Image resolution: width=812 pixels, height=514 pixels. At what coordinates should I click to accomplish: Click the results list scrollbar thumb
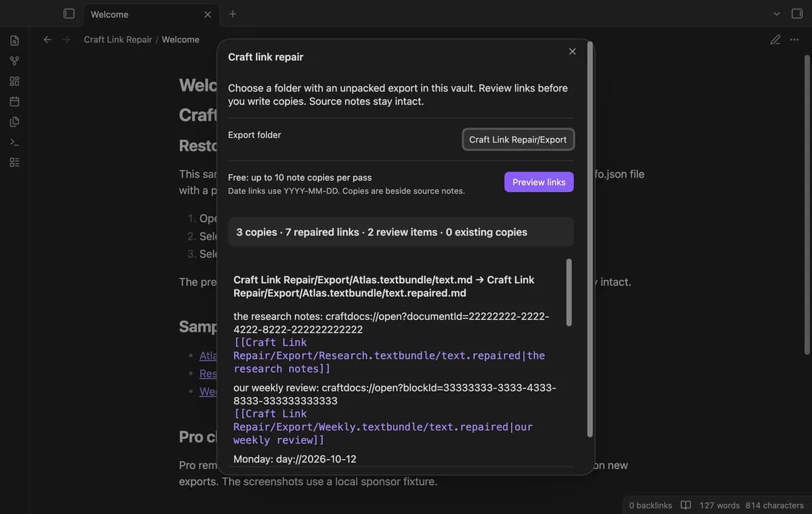(x=569, y=292)
